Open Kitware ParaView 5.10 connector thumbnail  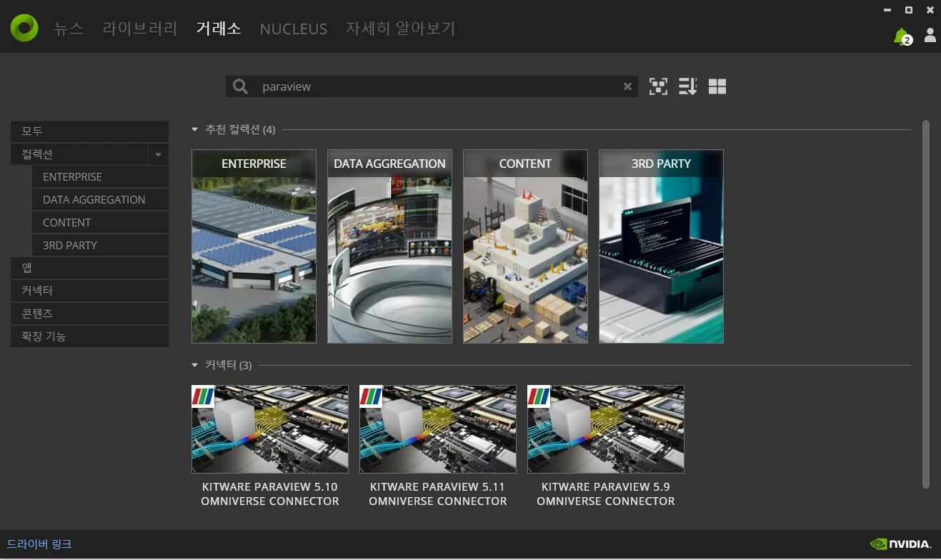pos(270,429)
